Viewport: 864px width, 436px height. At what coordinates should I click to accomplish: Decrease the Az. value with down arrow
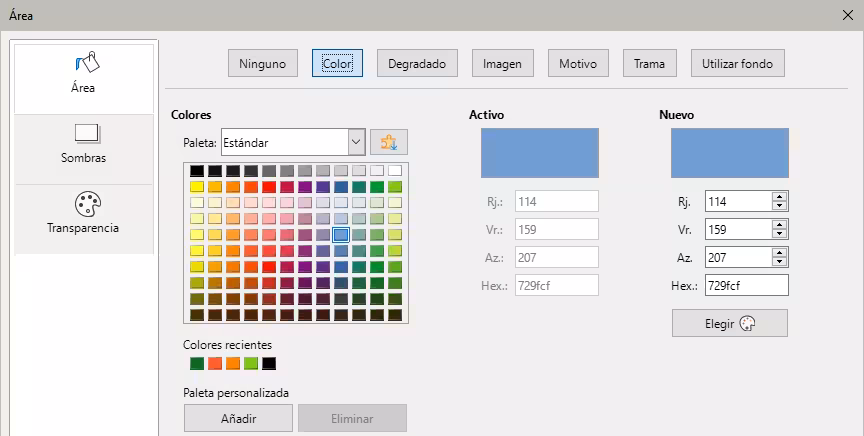coord(779,262)
